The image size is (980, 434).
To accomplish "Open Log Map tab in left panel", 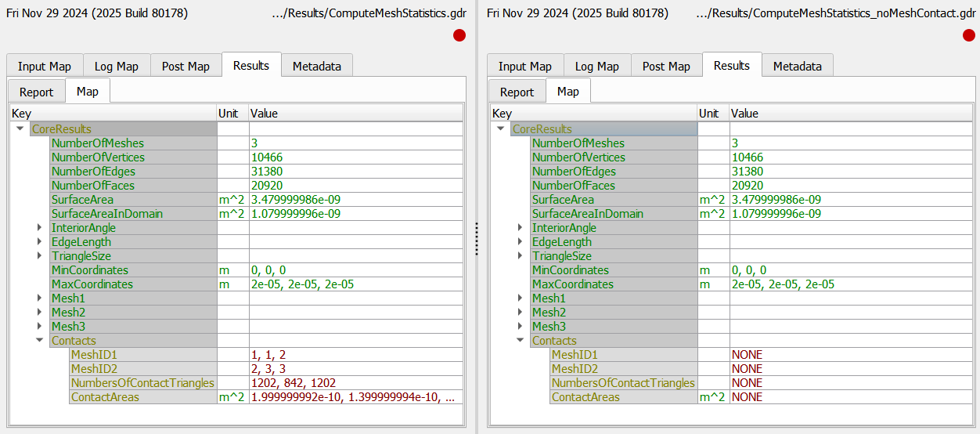I will click(117, 66).
